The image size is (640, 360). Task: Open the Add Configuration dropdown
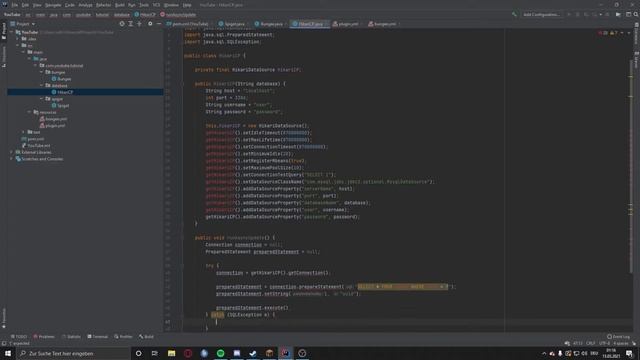(541, 14)
